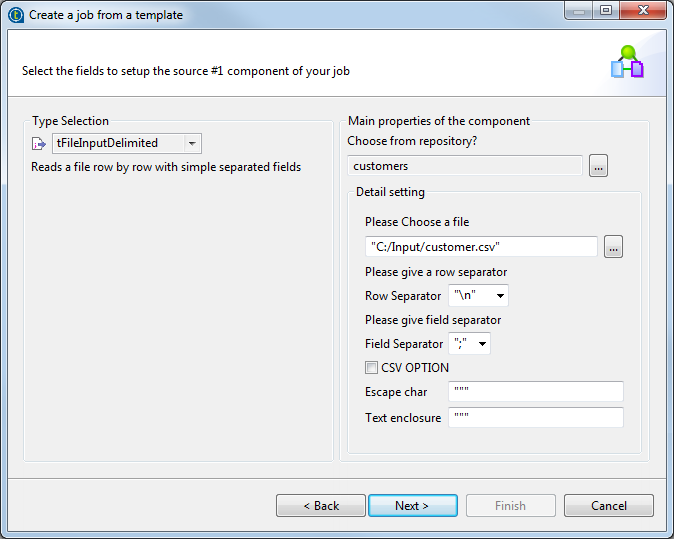
Task: Click the disabled Finish button
Action: [510, 506]
